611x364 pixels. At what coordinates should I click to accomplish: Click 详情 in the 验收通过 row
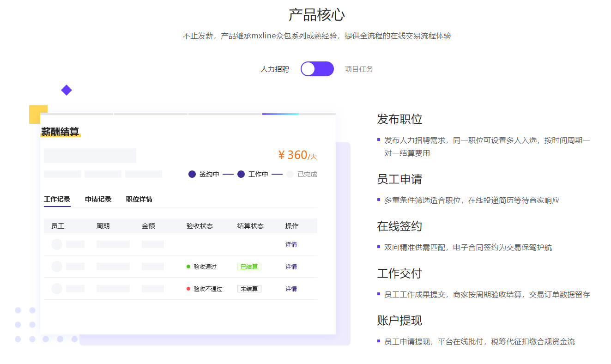(x=291, y=267)
